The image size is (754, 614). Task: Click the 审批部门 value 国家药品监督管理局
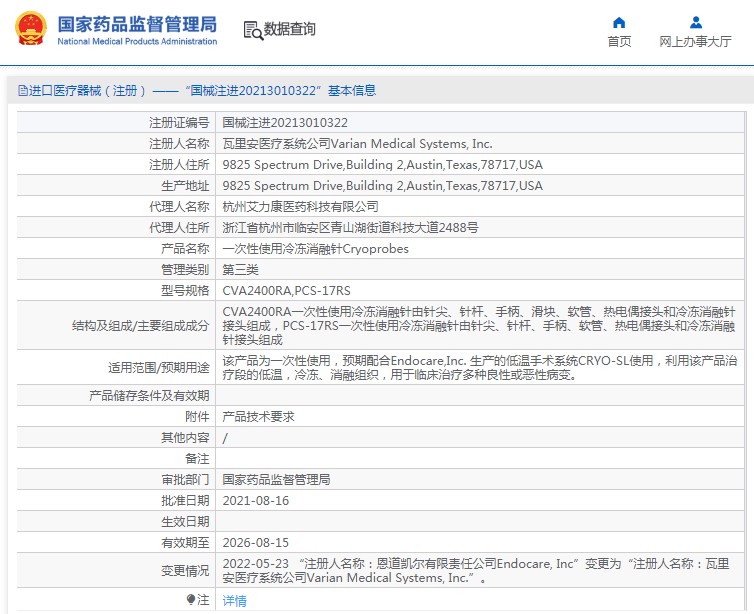[x=276, y=479]
